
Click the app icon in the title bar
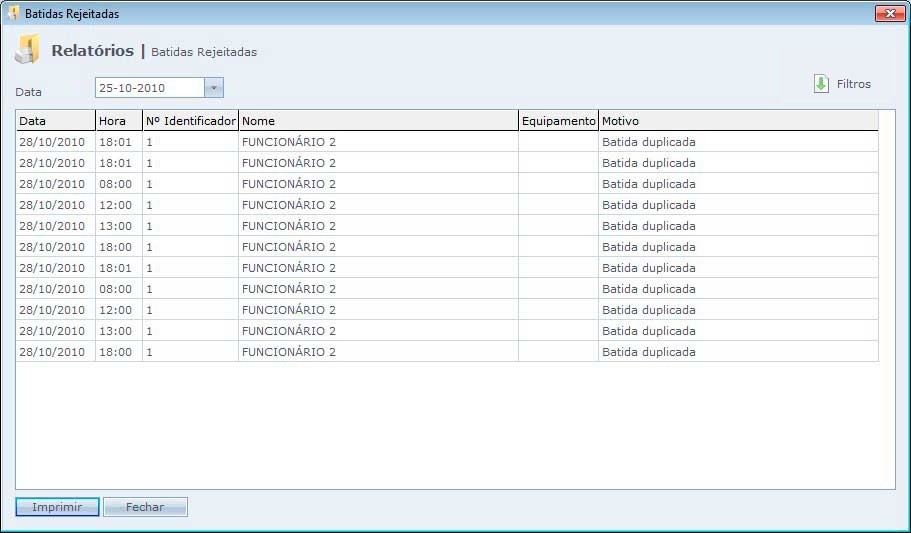tap(13, 14)
